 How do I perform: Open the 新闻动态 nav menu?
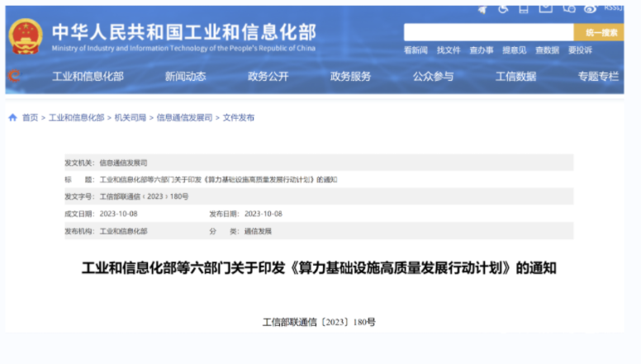click(x=186, y=77)
